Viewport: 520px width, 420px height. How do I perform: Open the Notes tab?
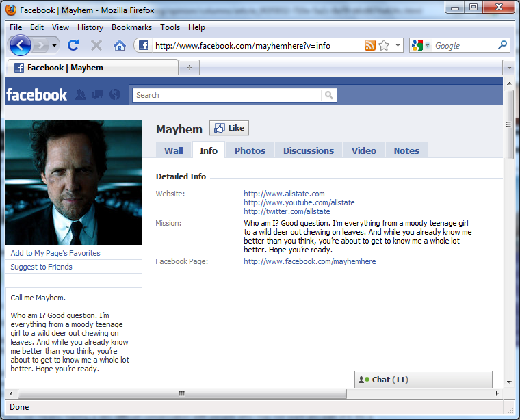[x=406, y=150]
